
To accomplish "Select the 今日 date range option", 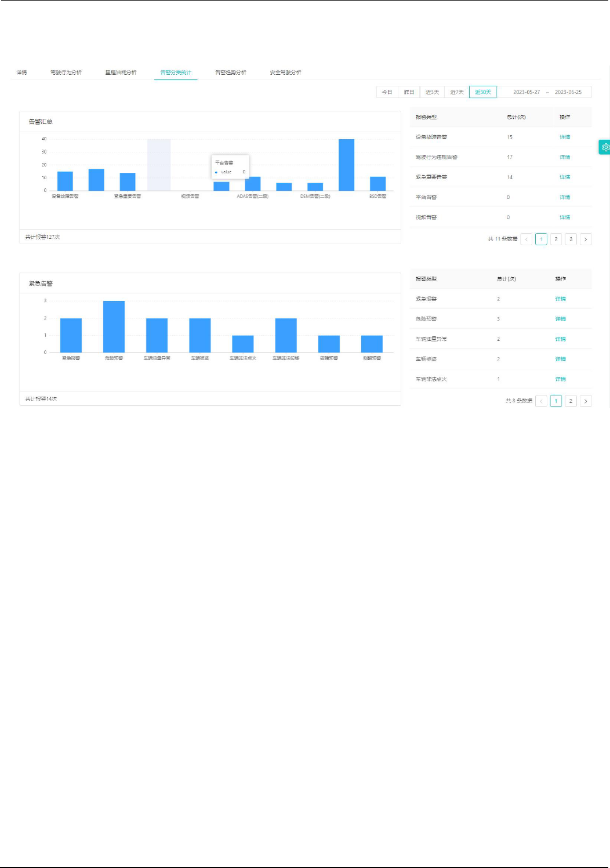I will [x=387, y=92].
